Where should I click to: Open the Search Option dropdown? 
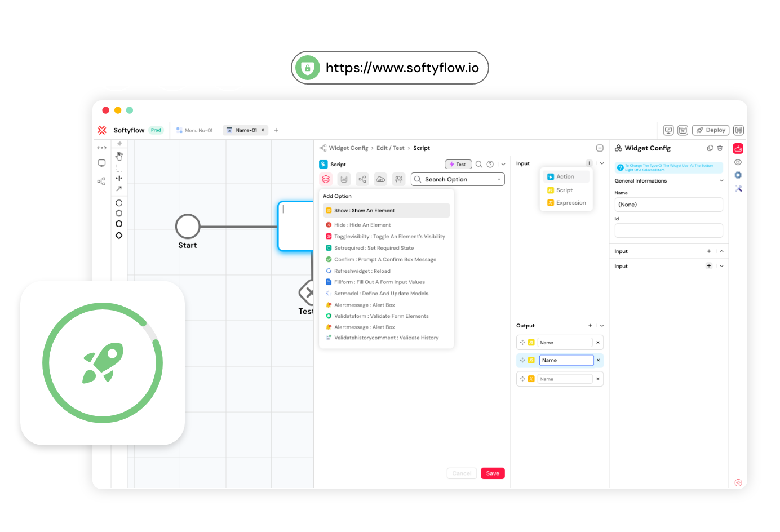tap(458, 179)
